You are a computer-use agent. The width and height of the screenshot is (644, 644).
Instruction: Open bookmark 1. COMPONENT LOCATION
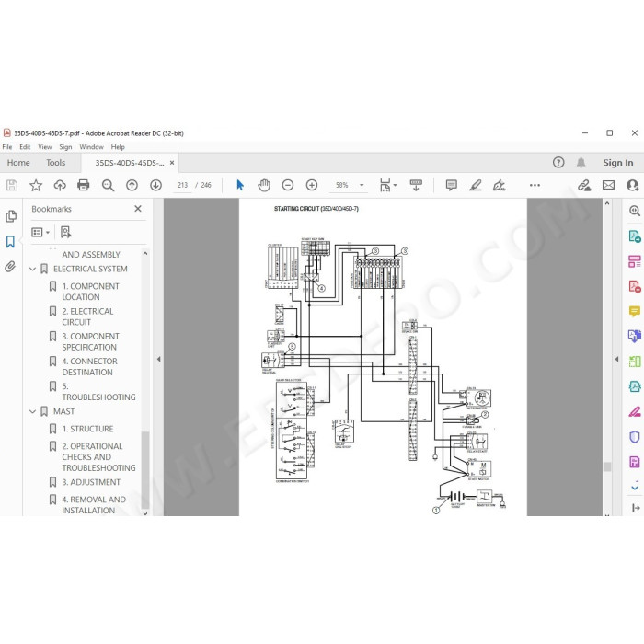(90, 292)
